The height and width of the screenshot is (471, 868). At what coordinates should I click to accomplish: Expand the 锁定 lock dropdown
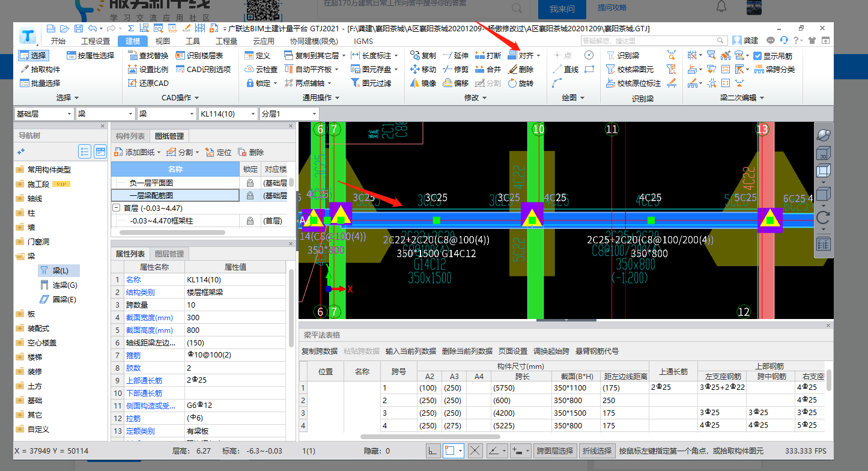coord(275,83)
